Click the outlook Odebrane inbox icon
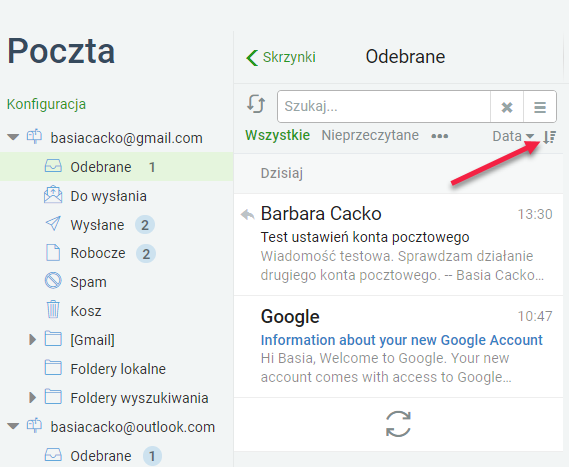 coord(53,455)
